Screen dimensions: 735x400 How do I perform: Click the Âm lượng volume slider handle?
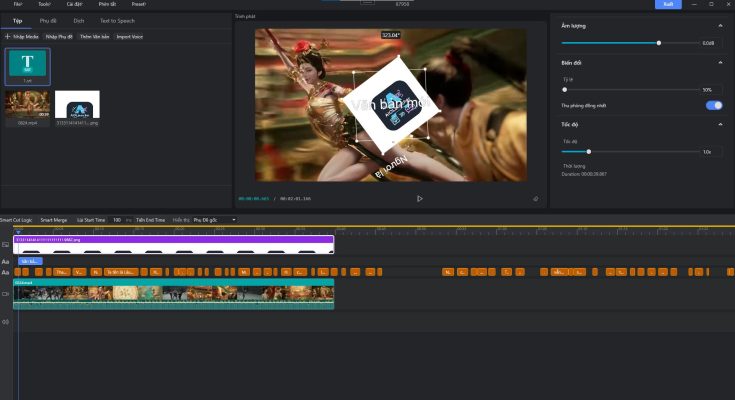[x=659, y=43]
